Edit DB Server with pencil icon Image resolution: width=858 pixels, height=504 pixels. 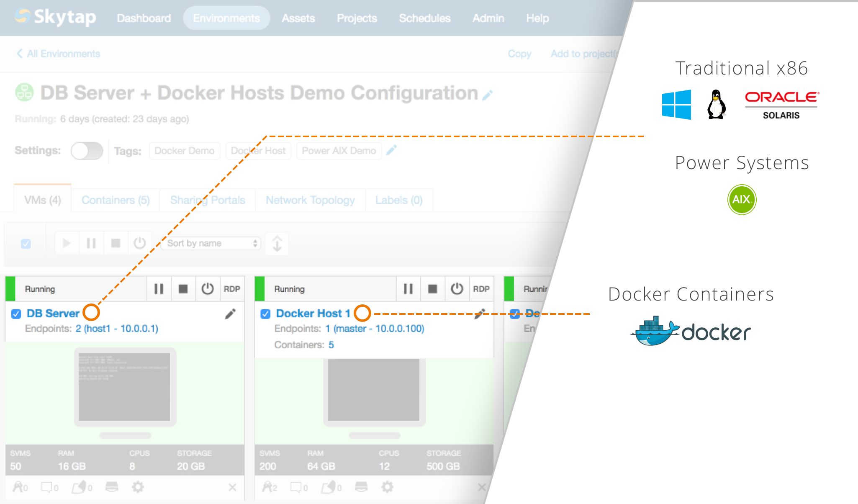click(x=230, y=314)
